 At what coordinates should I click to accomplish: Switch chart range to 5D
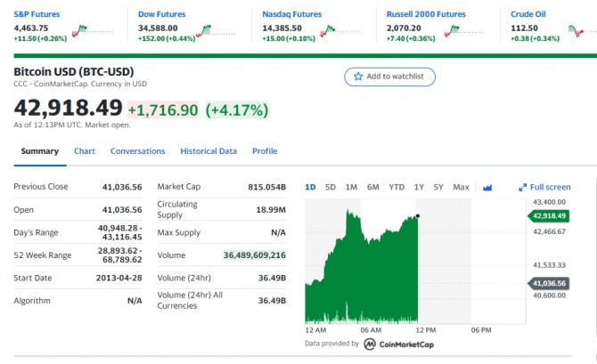(330, 188)
